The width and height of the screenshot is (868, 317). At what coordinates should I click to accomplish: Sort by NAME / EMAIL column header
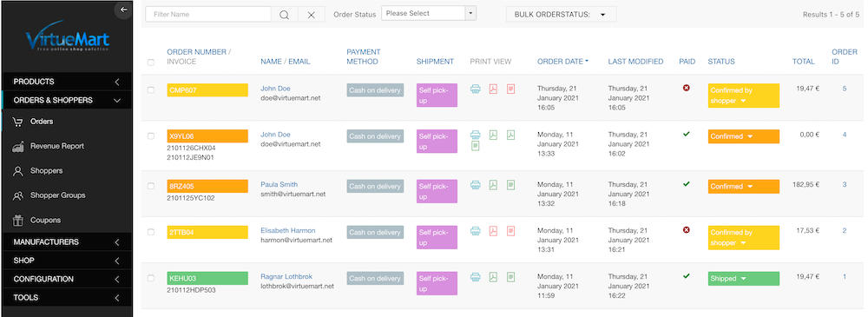coord(285,62)
